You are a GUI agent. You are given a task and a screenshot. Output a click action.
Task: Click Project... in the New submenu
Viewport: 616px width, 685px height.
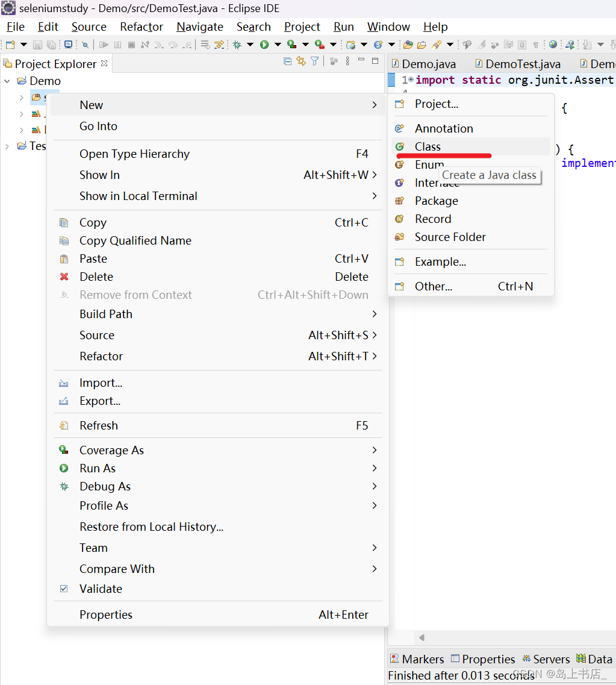[471, 104]
